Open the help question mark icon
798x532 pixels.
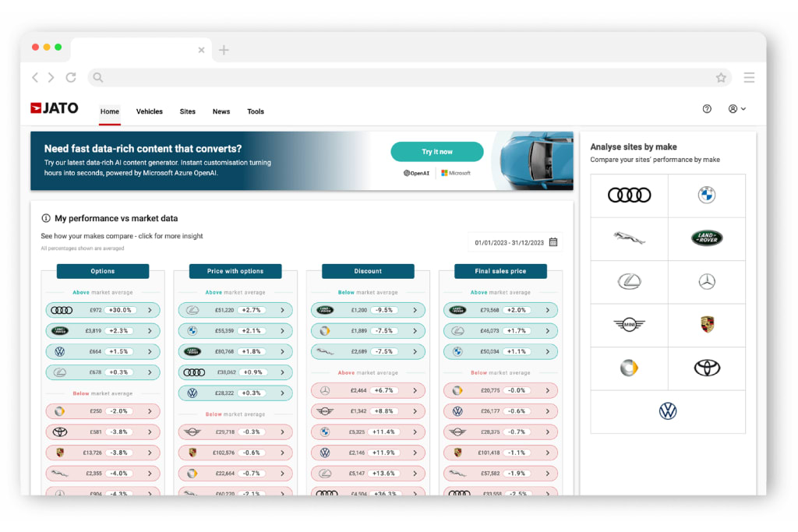click(707, 109)
